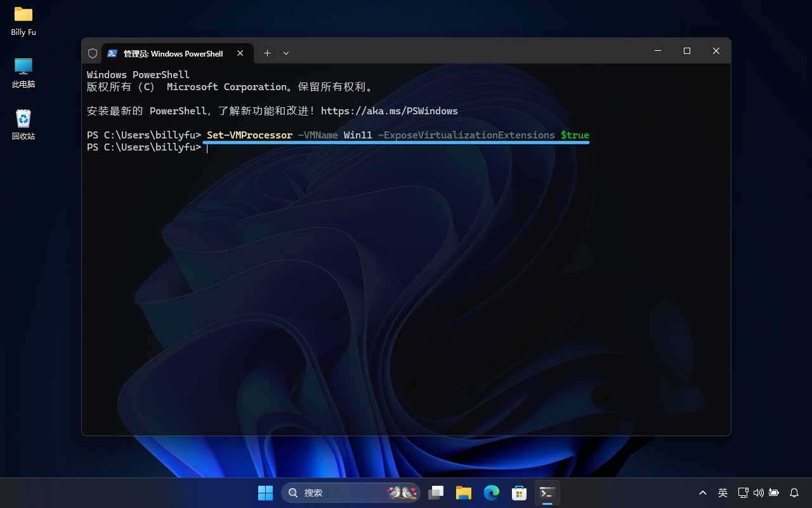812x508 pixels.
Task: Open the volume tray icon
Action: coord(759,493)
